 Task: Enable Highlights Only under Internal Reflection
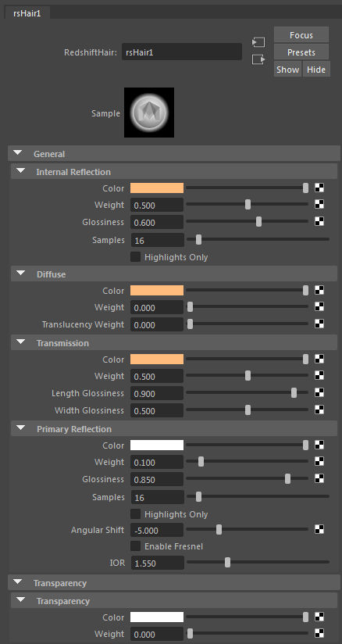(136, 257)
